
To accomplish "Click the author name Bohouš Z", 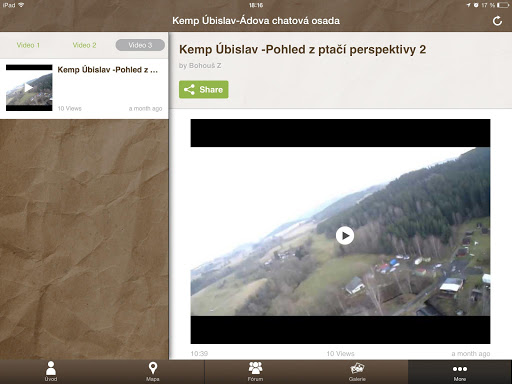I will 205,66.
